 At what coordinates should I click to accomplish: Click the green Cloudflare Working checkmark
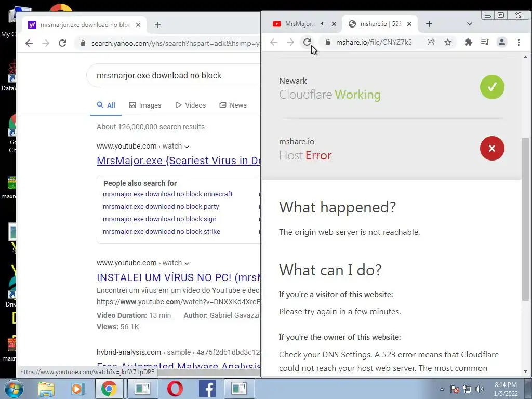(492, 87)
